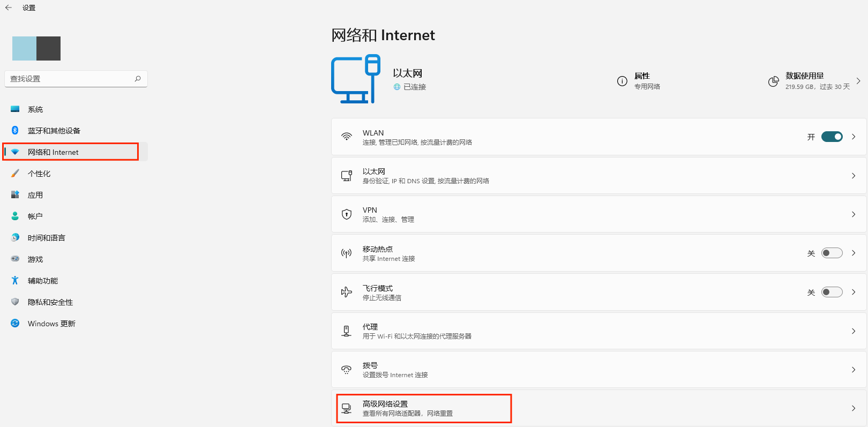Click the 应用 apps icon
Viewport: 868px width, 427px height.
click(x=15, y=194)
